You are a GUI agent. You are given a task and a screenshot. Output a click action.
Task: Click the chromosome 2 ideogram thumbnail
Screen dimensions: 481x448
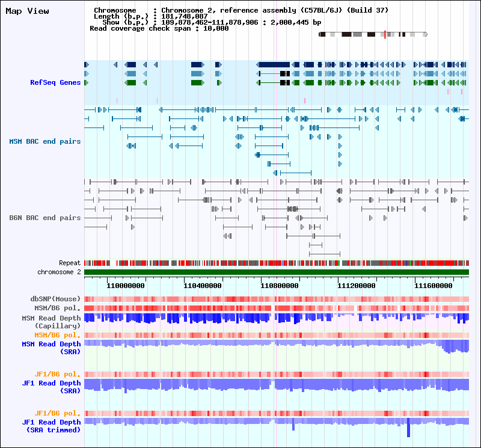(x=373, y=34)
